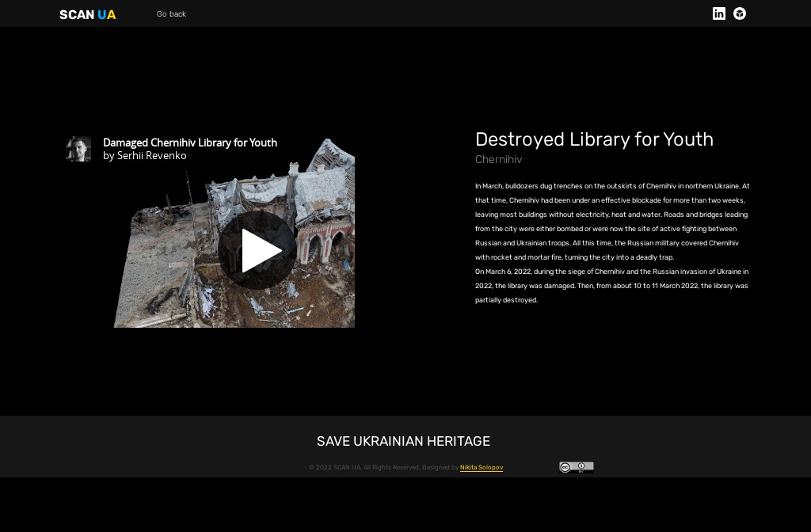
Task: Click the BY attribution icon in the license badge
Action: [581, 467]
